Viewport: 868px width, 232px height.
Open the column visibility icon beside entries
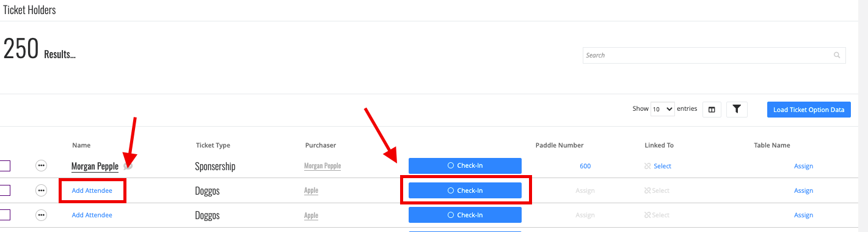pos(712,110)
